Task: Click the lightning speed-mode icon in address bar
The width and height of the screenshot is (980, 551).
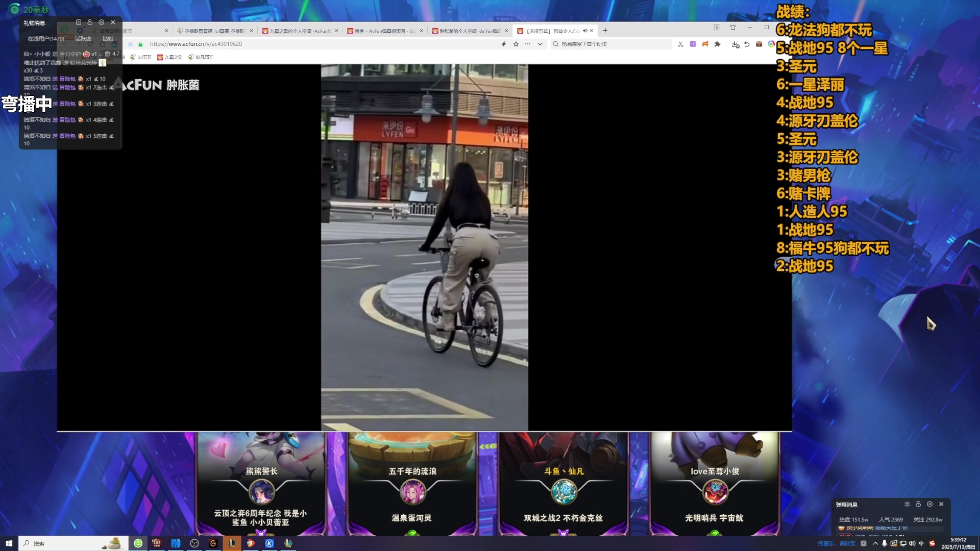Action: (x=504, y=44)
